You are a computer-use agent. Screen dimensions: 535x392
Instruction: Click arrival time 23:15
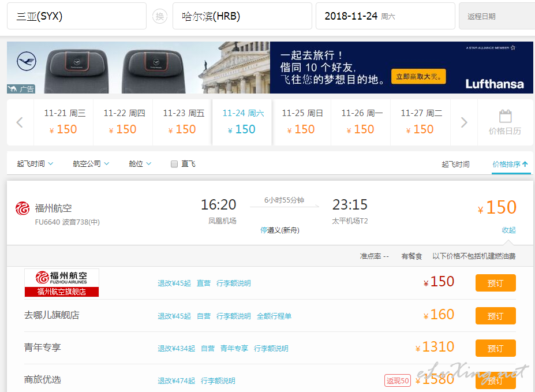click(350, 205)
